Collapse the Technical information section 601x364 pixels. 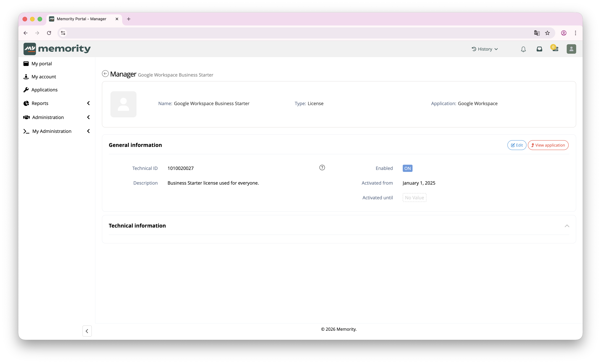pos(567,226)
